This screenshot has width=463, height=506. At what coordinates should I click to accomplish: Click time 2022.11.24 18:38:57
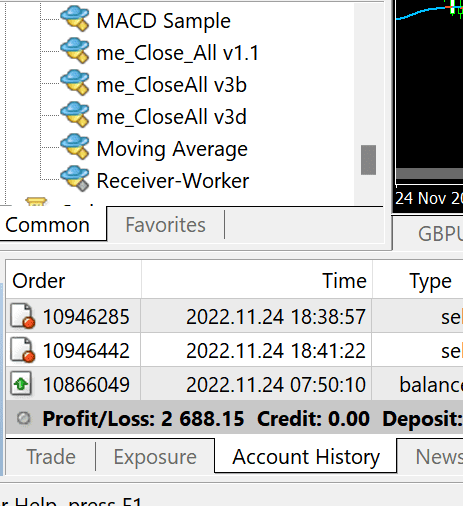click(276, 316)
